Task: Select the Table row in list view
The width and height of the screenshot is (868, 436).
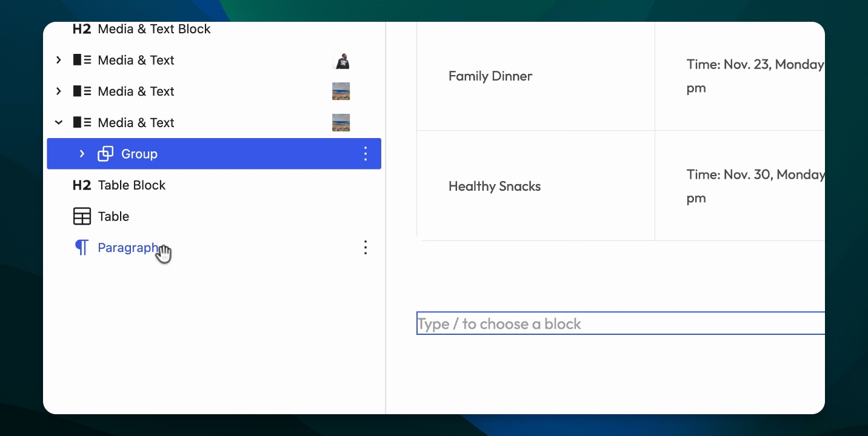Action: click(x=214, y=216)
